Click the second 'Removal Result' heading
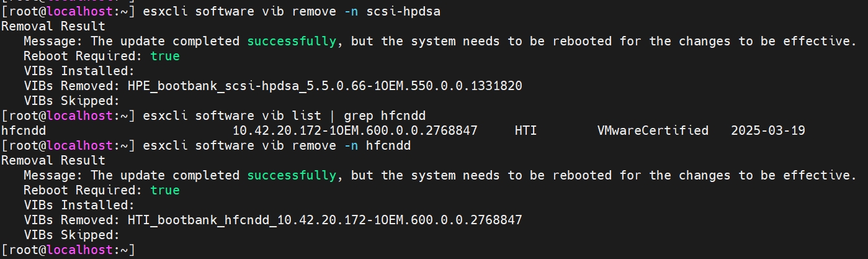 [x=53, y=160]
